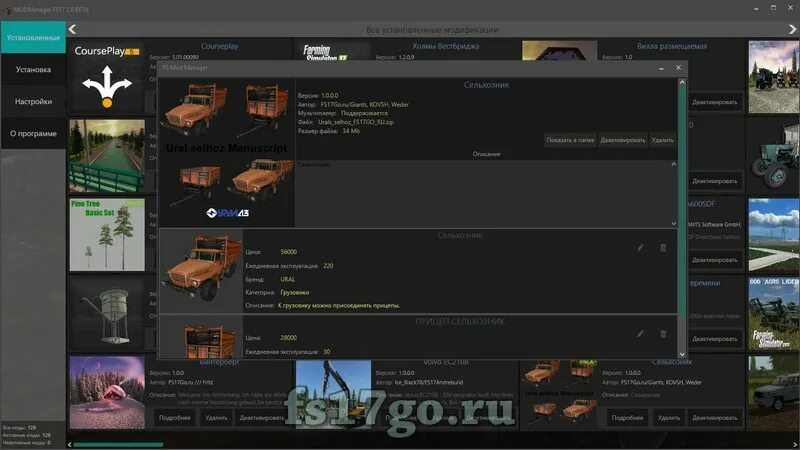Select the blue tractor mod thumbnail
The height and width of the screenshot is (450, 800).
pyautogui.click(x=774, y=156)
